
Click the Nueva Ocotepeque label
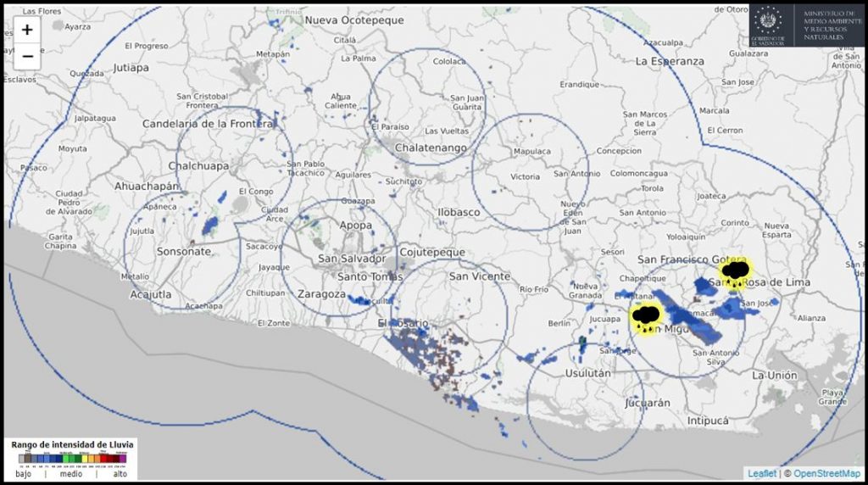354,20
